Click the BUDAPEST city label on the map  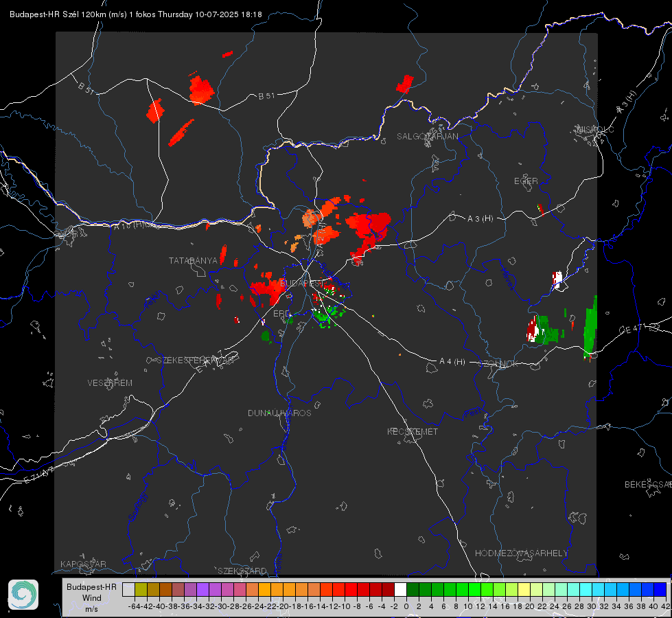point(303,283)
